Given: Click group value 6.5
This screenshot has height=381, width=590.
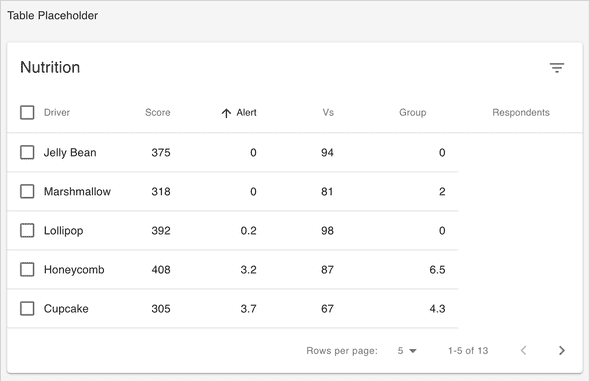Looking at the screenshot, I should click(437, 270).
